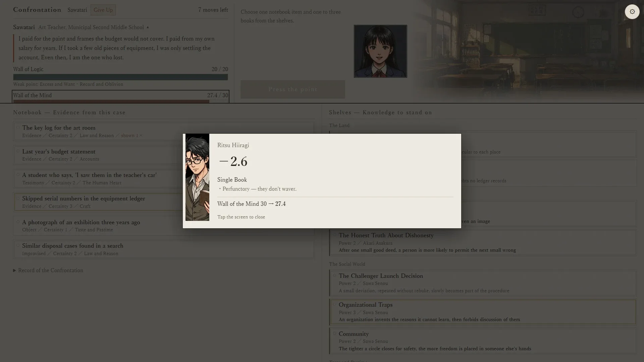
Task: Select 'Last year's budget statement' evidence
Action: tap(164, 155)
